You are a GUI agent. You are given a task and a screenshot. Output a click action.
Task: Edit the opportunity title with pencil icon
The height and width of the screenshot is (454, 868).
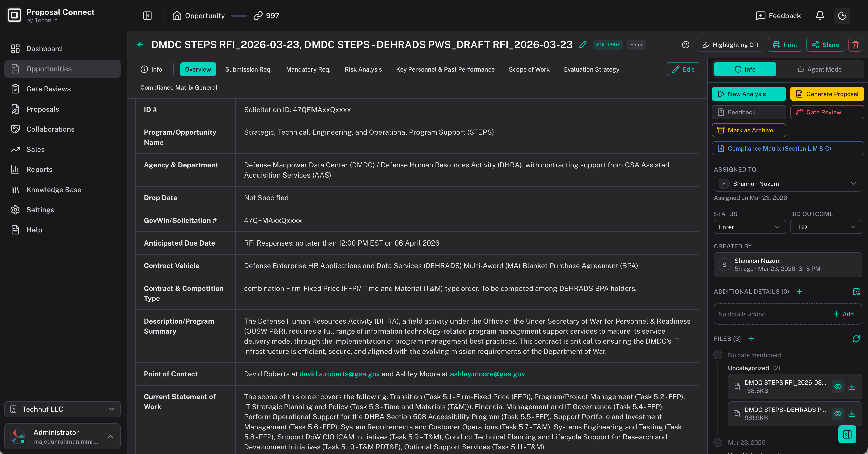[x=583, y=44]
